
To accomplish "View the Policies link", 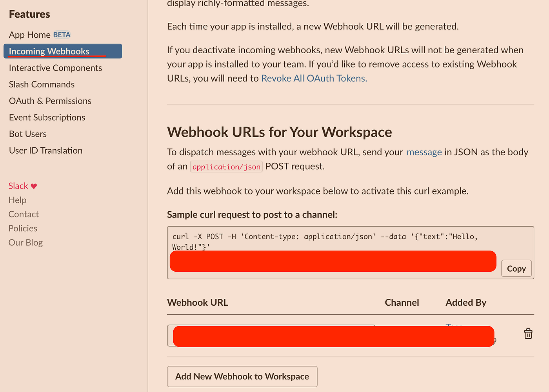I will click(x=23, y=228).
